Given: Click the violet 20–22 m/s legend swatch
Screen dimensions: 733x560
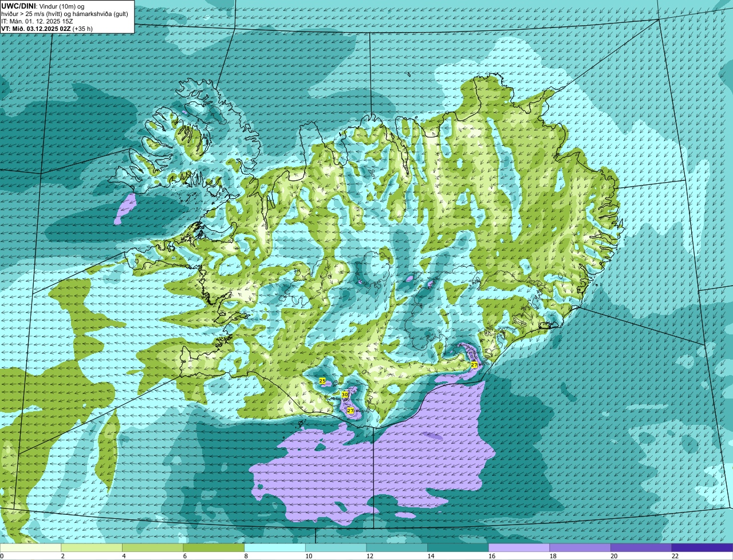Looking at the screenshot, I should coord(641,547).
